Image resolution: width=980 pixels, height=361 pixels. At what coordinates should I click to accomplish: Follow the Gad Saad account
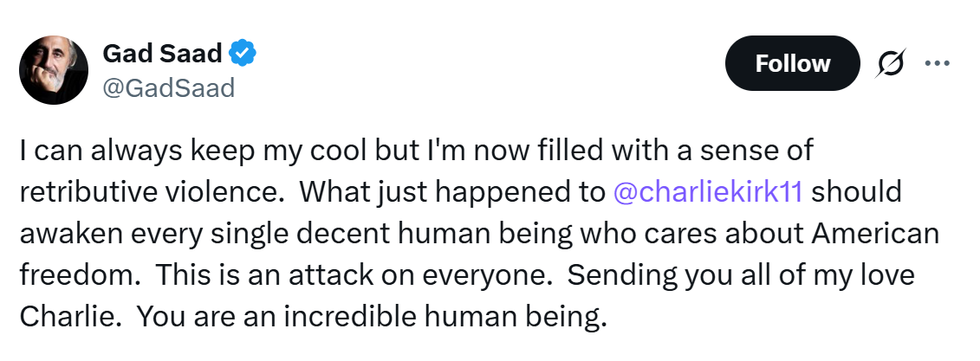click(x=792, y=64)
